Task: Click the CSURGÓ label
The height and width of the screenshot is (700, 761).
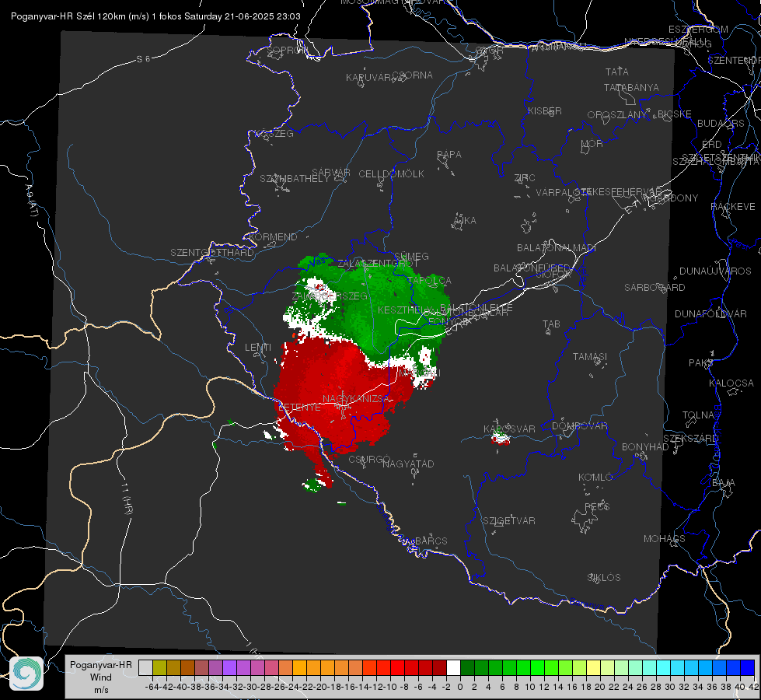Action: 369,459
